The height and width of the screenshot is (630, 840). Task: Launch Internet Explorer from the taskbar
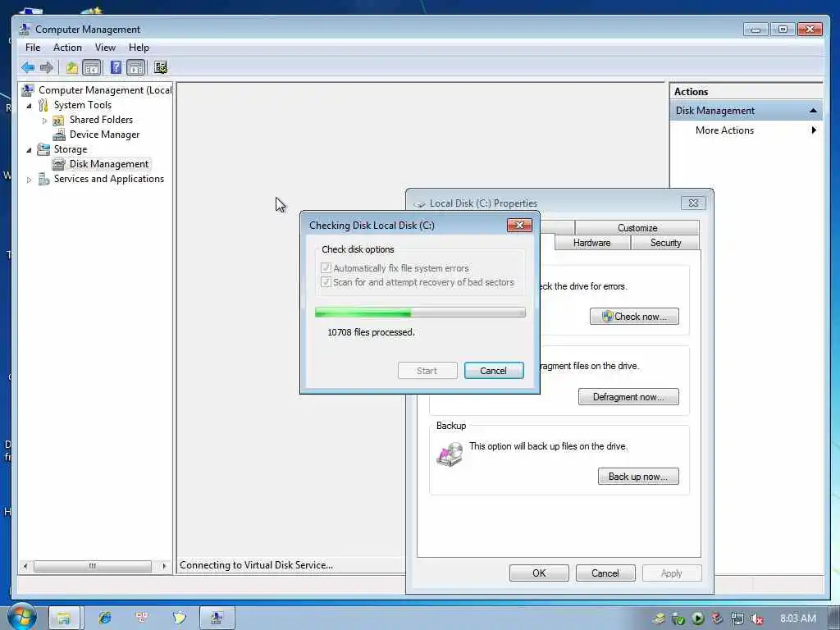pyautogui.click(x=104, y=618)
